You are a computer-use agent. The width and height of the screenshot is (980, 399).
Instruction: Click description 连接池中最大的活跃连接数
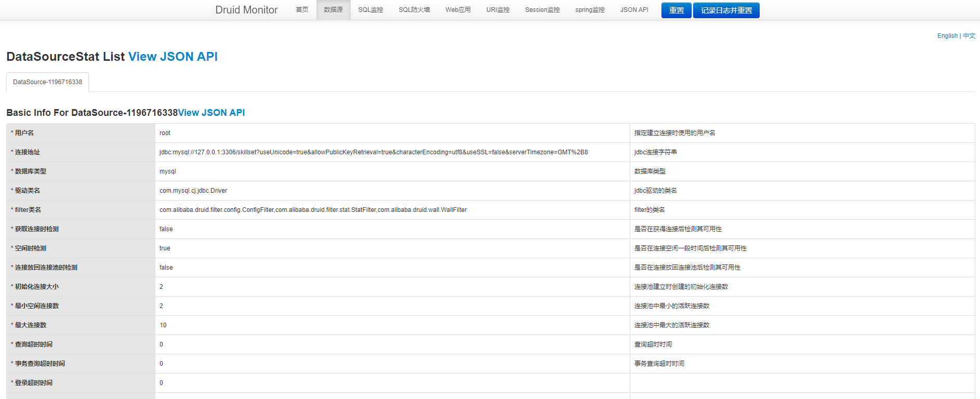672,325
